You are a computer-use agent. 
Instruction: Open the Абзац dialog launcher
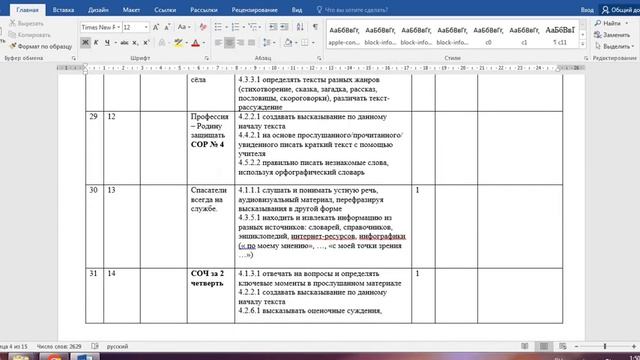coord(319,58)
